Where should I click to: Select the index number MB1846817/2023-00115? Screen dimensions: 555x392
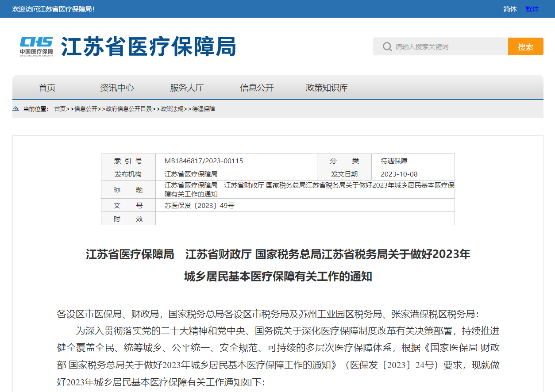point(204,161)
